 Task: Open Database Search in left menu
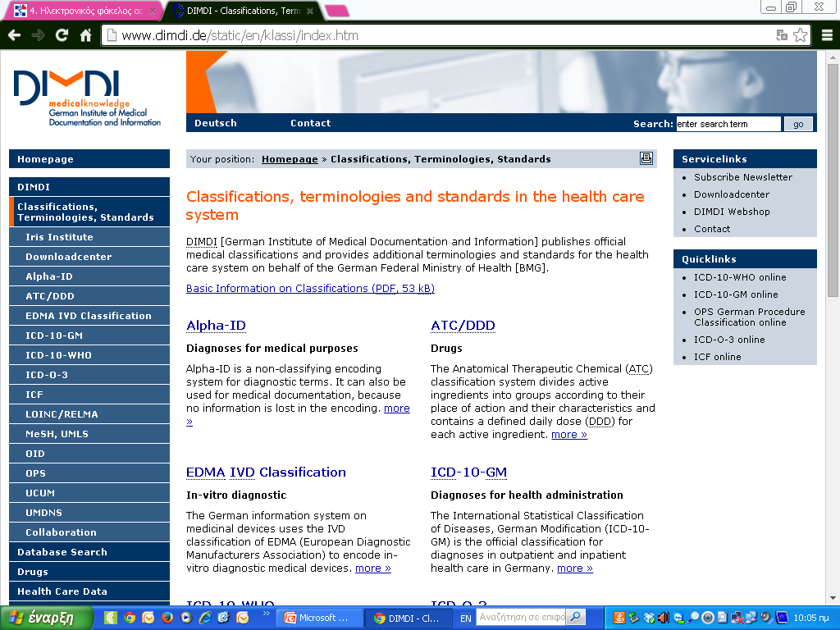point(89,552)
